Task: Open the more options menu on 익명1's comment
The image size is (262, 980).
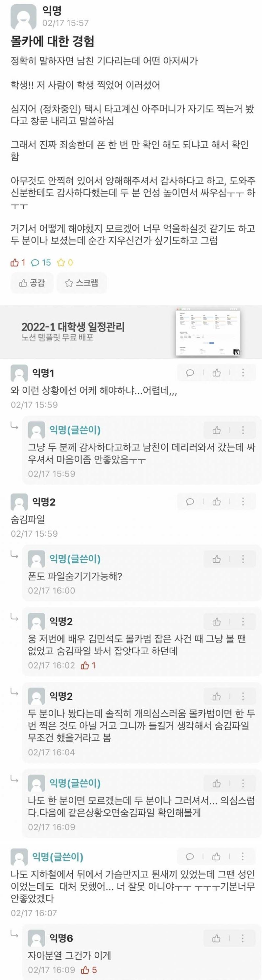Action: coord(243,373)
